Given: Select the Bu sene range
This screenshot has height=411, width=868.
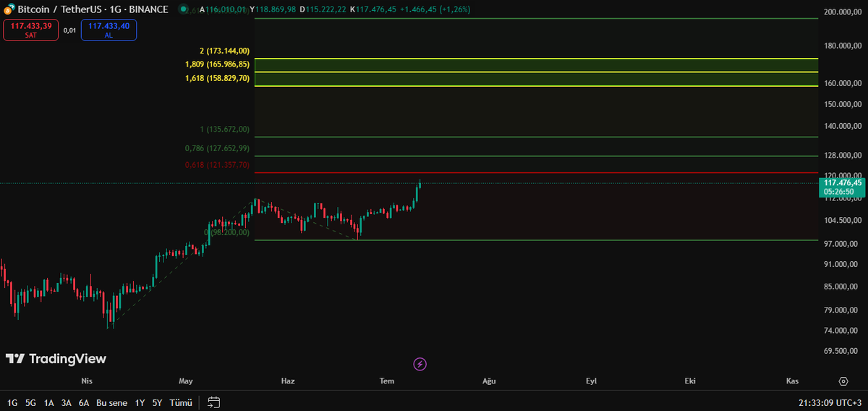Looking at the screenshot, I should tap(111, 402).
